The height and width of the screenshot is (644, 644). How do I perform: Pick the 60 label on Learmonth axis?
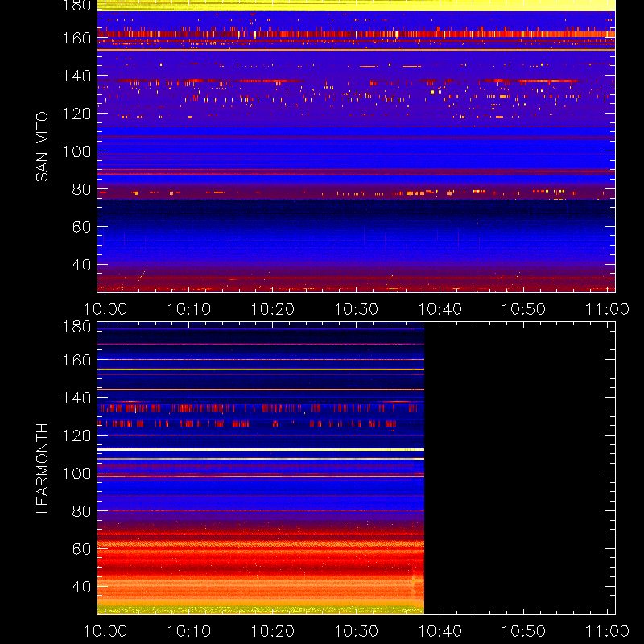coord(82,549)
